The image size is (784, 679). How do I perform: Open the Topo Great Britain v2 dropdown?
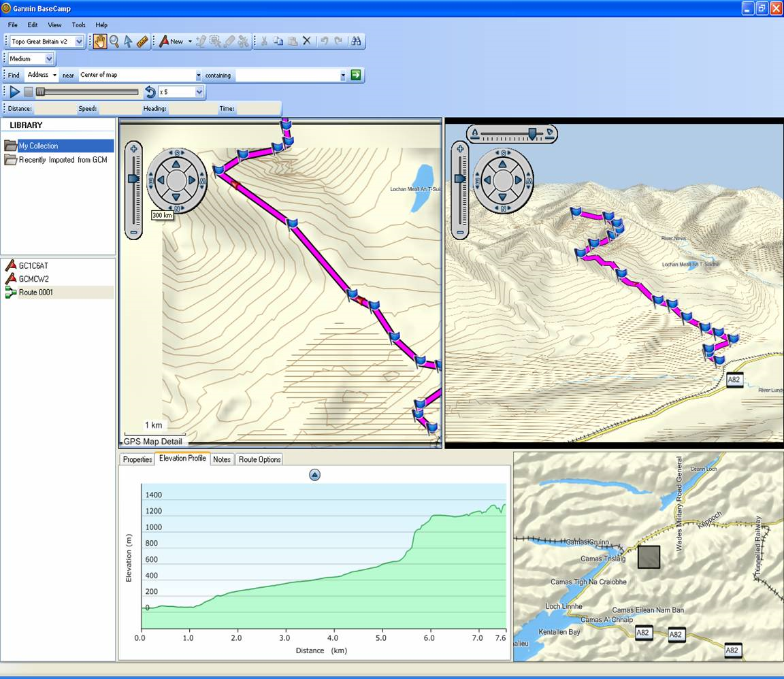[79, 42]
